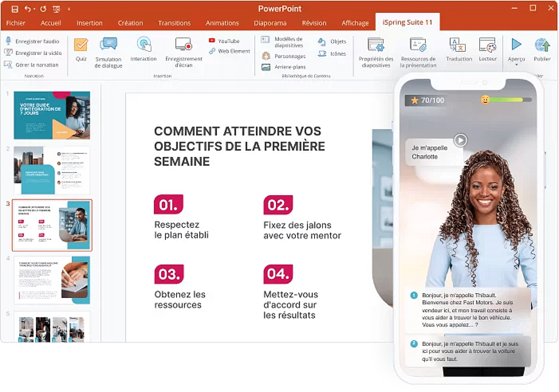
Task: Enable Enregistrer la vidéo recording
Action: pos(33,53)
